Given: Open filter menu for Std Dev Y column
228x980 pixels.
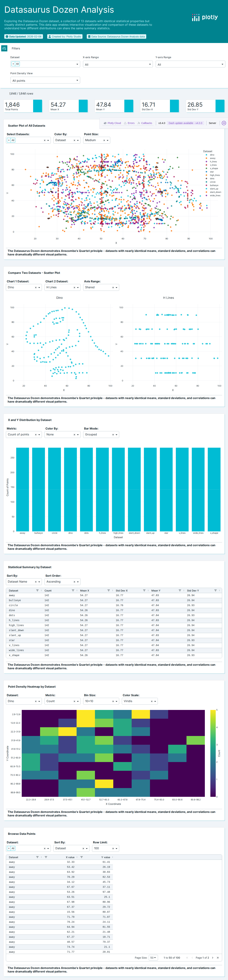Looking at the screenshot, I should click(216, 590).
